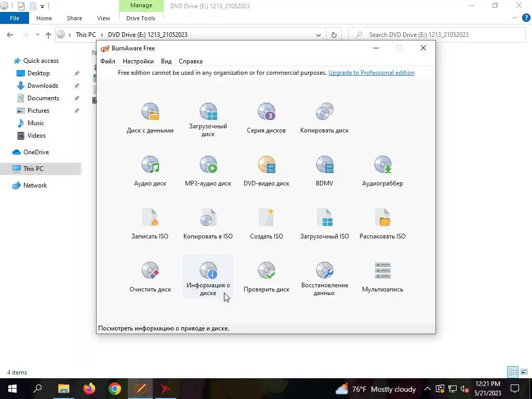The image size is (532, 399).
Task: Open the Копировать в ISO tool
Action: pyautogui.click(x=208, y=224)
